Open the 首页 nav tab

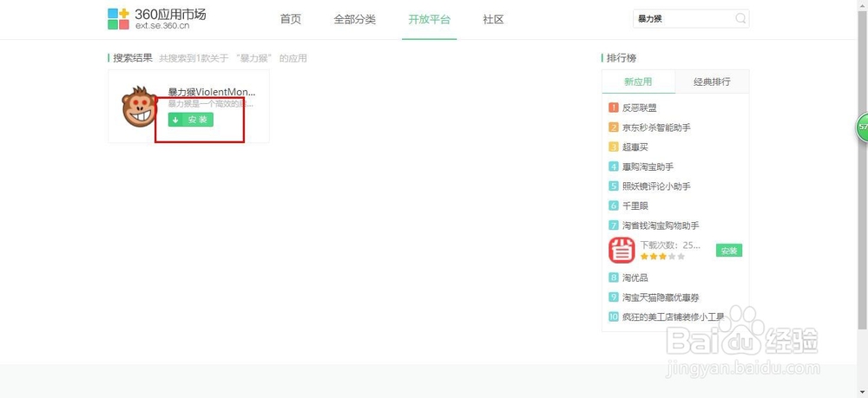pyautogui.click(x=291, y=19)
